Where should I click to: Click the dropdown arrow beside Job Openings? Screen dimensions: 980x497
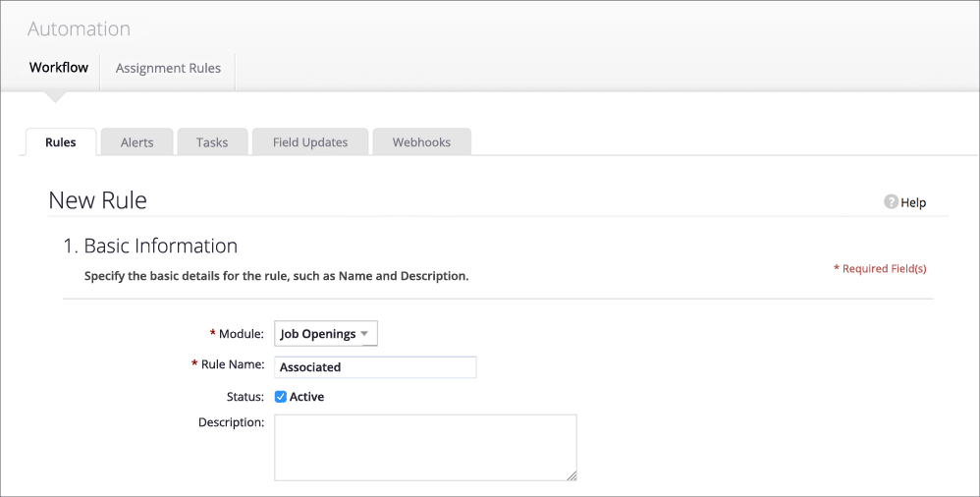[364, 334]
